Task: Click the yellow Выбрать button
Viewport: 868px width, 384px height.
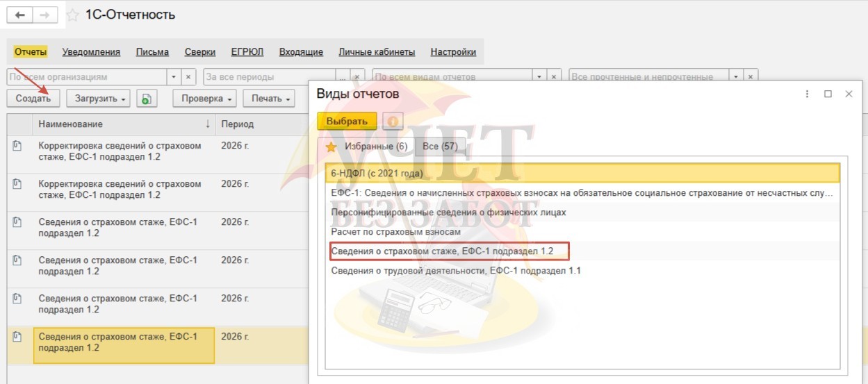Action: (x=347, y=121)
